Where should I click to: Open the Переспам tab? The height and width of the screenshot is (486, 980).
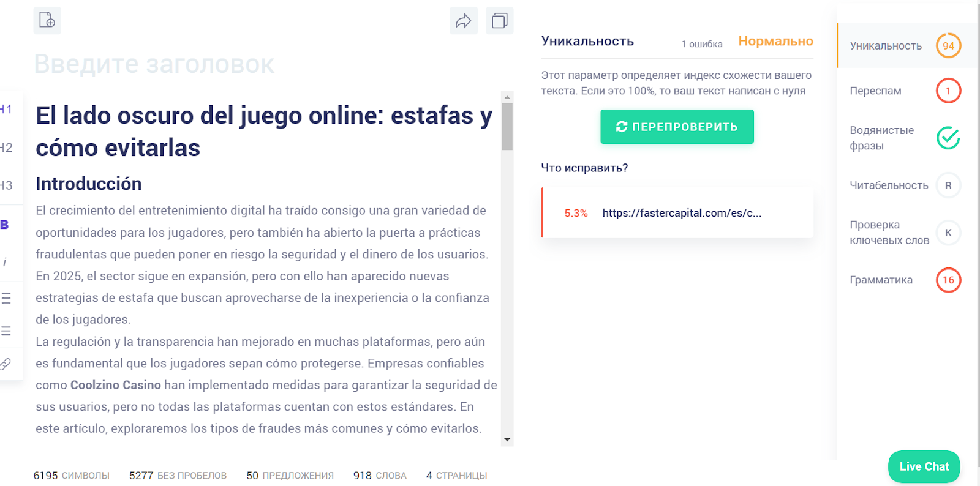(x=875, y=91)
